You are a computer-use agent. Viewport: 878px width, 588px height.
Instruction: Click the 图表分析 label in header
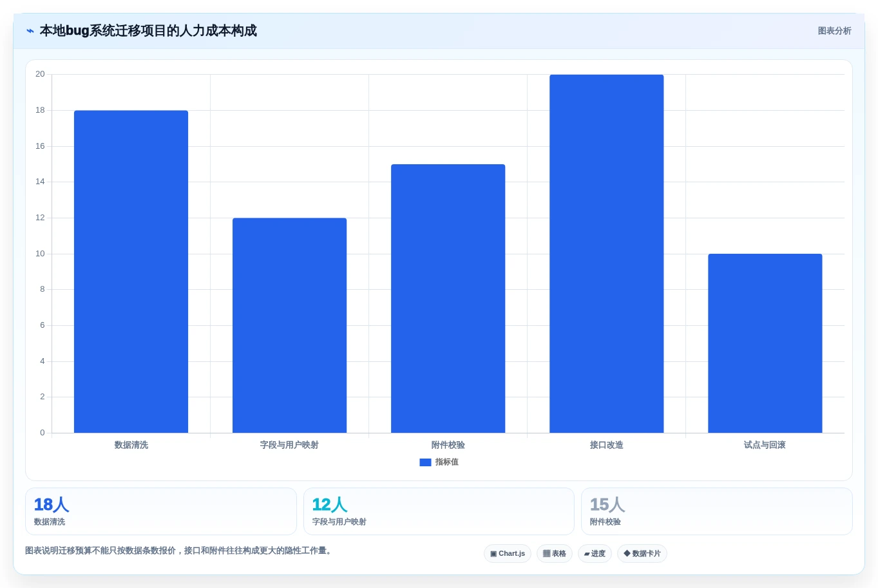[x=834, y=31]
